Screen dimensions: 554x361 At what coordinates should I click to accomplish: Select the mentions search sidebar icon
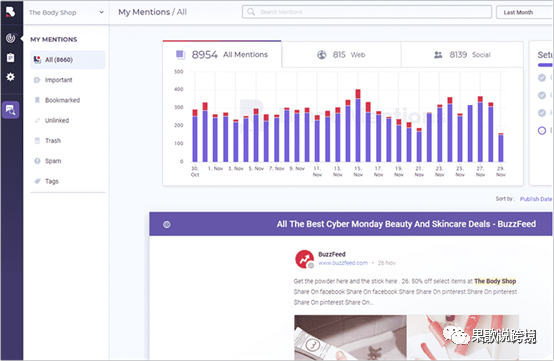click(11, 110)
